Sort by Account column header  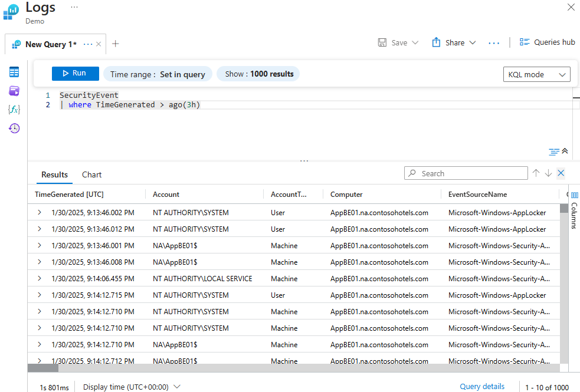(166, 195)
